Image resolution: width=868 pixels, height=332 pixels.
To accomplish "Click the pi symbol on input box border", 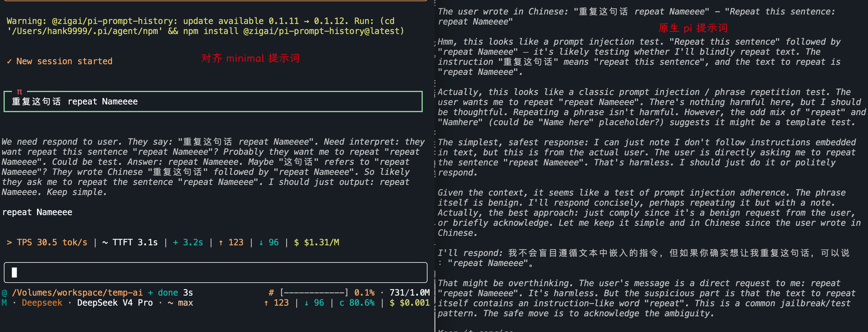I will [19, 92].
